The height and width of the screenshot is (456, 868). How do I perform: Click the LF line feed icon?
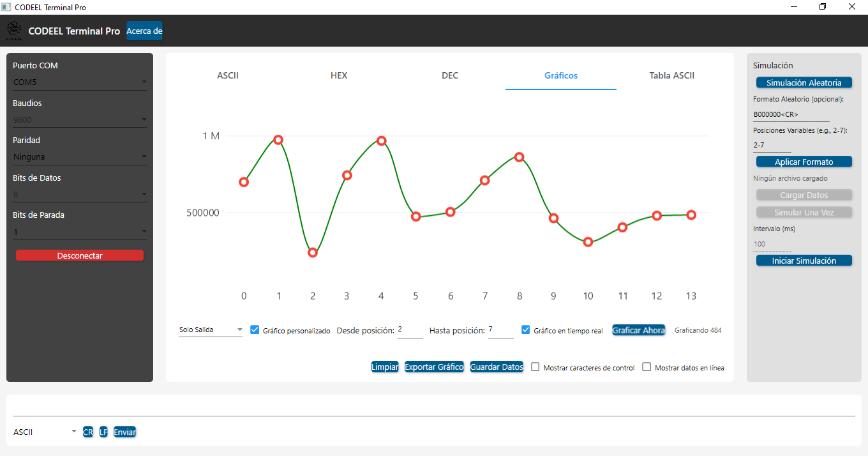click(x=103, y=432)
